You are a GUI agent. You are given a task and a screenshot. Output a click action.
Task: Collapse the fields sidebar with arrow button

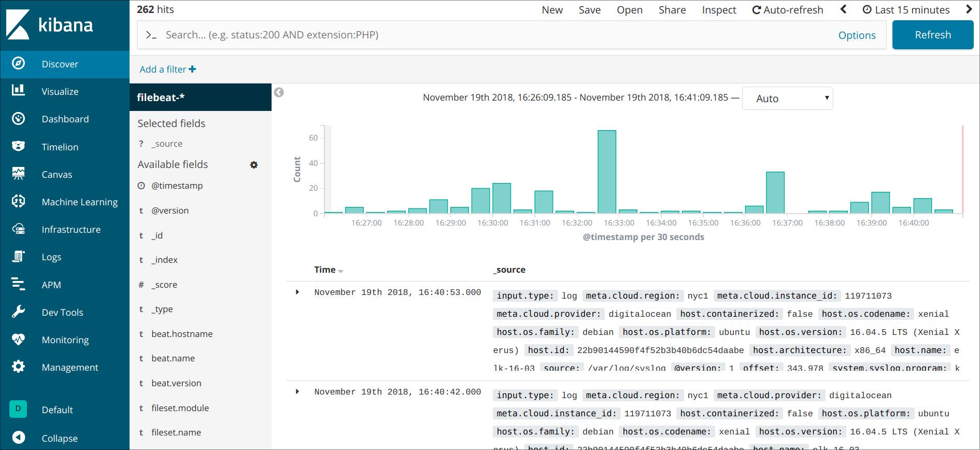coord(279,92)
